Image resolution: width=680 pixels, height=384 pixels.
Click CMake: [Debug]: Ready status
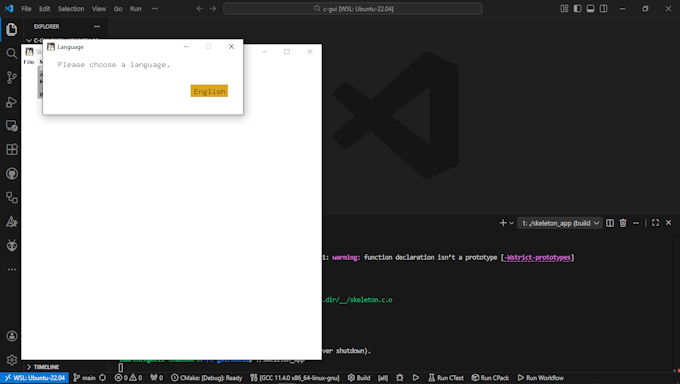[206, 378]
